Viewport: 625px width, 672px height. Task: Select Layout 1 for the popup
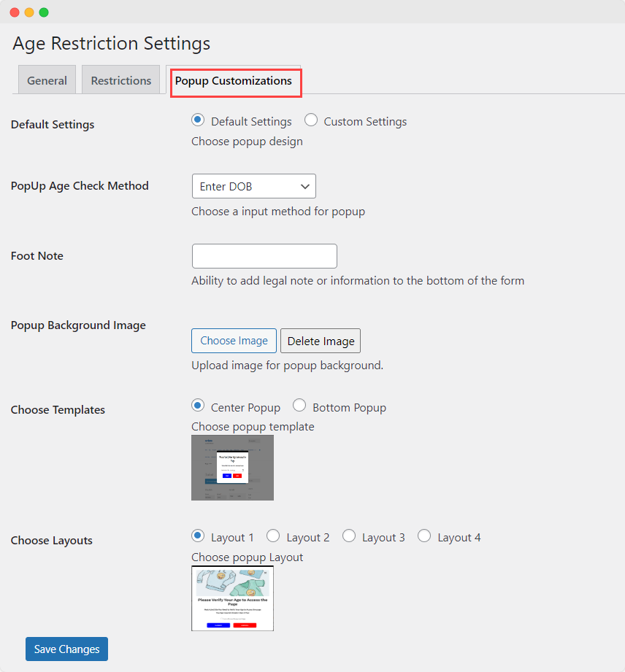coord(197,535)
